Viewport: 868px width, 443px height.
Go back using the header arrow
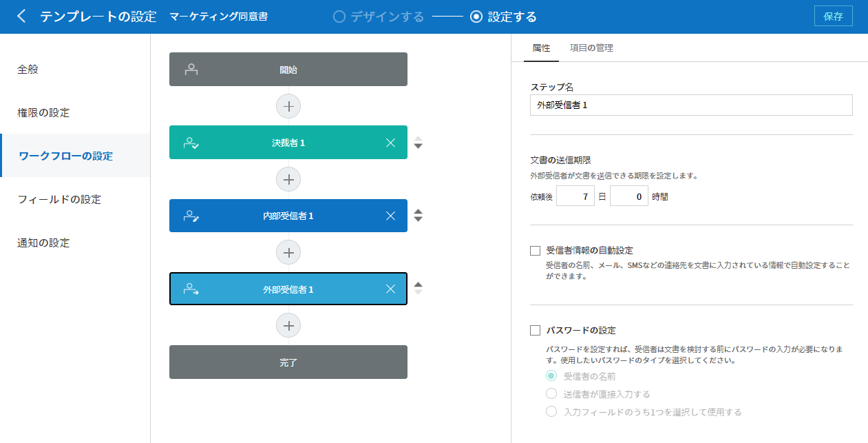tap(21, 17)
